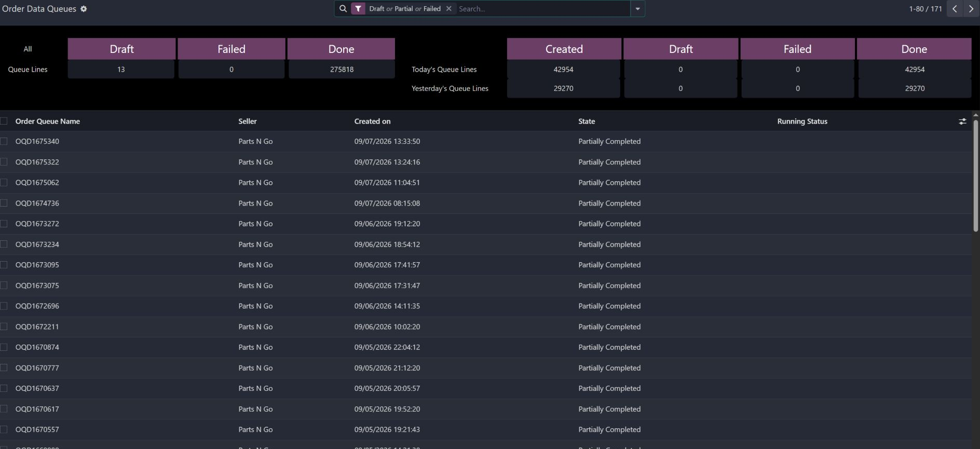Select the checkbox for OQD1675062
980x449 pixels.
click(x=4, y=183)
